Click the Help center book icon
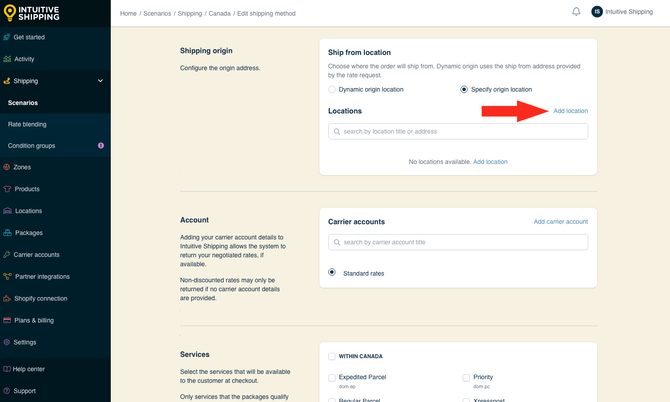 7,369
